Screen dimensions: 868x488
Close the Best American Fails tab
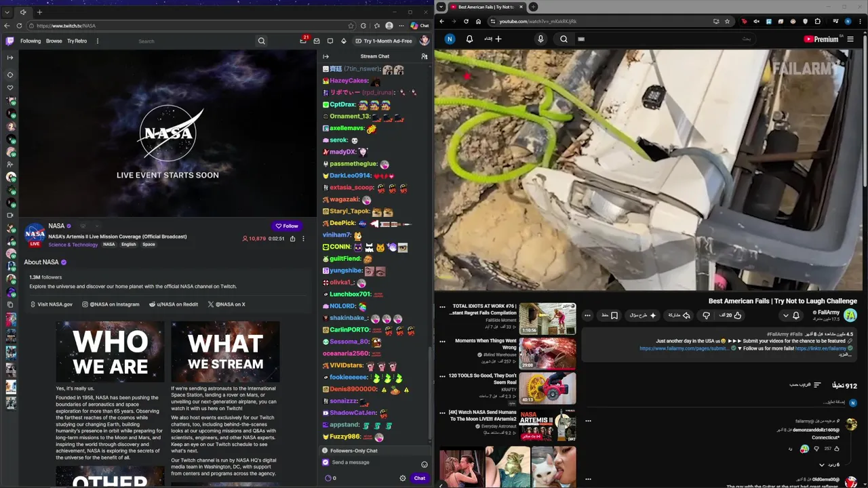[x=521, y=7]
